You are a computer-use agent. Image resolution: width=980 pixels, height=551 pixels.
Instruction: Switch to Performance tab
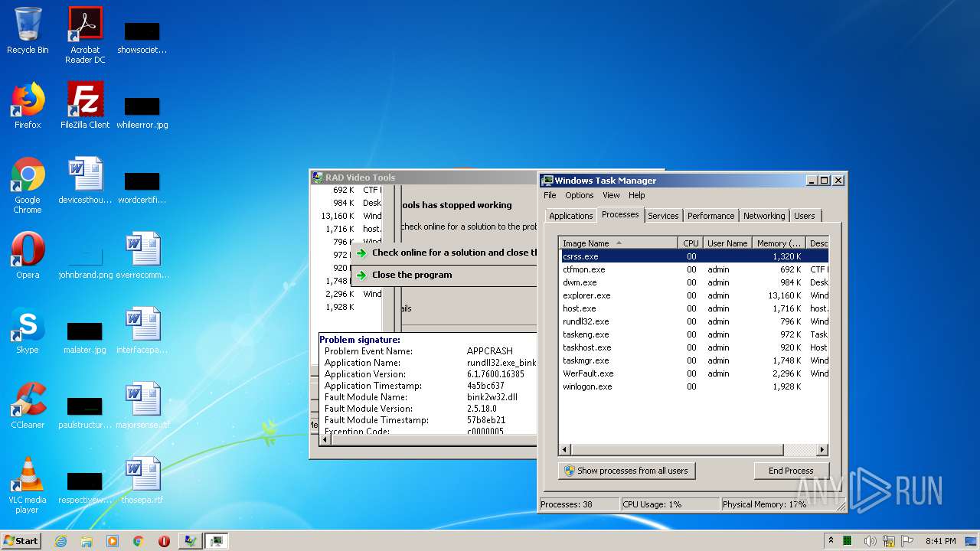tap(710, 216)
